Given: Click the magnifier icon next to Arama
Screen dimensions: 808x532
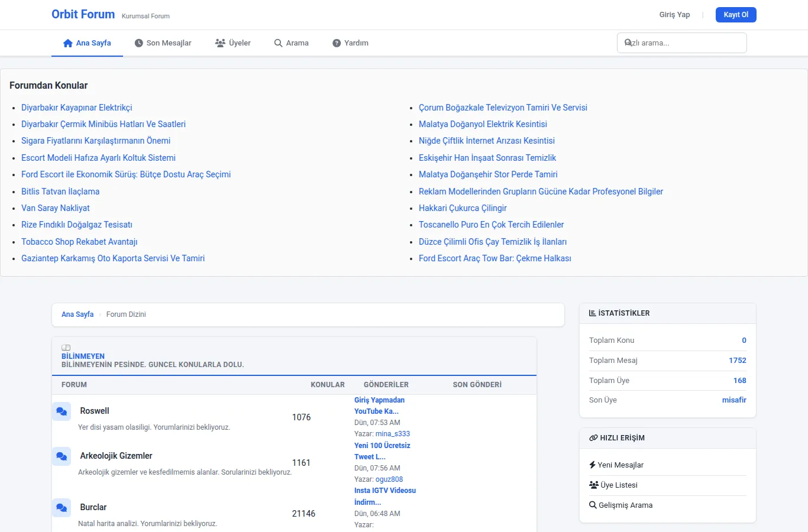Looking at the screenshot, I should click(x=278, y=43).
